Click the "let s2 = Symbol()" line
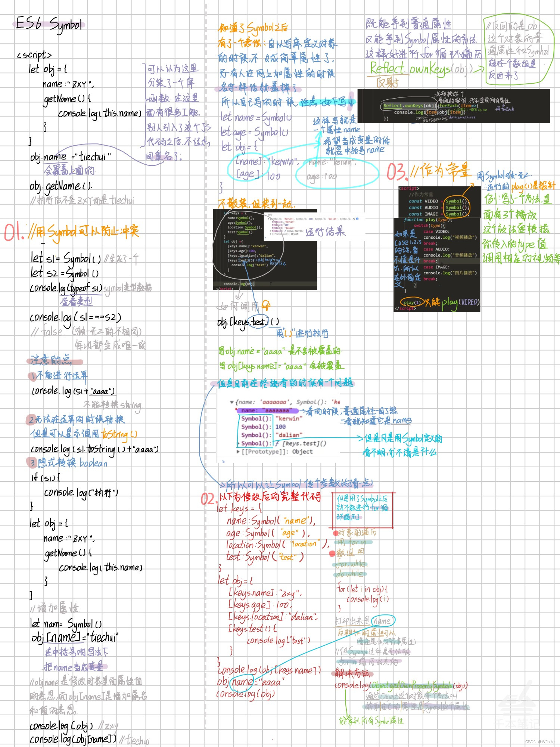This screenshot has width=560, height=747. click(65, 273)
